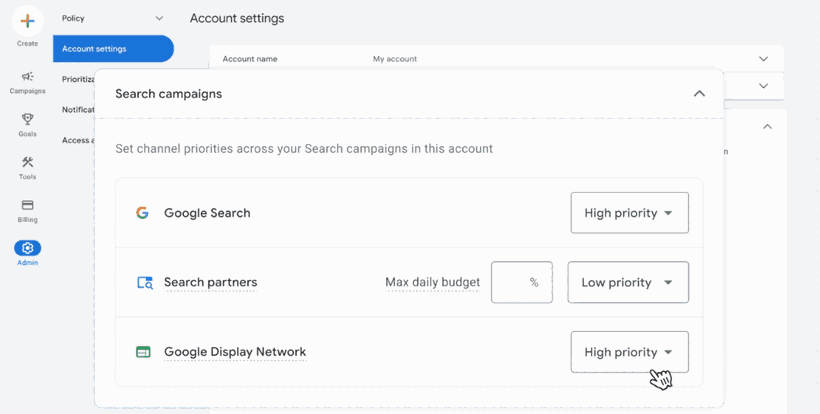
Task: Collapse the Search campaigns panel
Action: (699, 94)
